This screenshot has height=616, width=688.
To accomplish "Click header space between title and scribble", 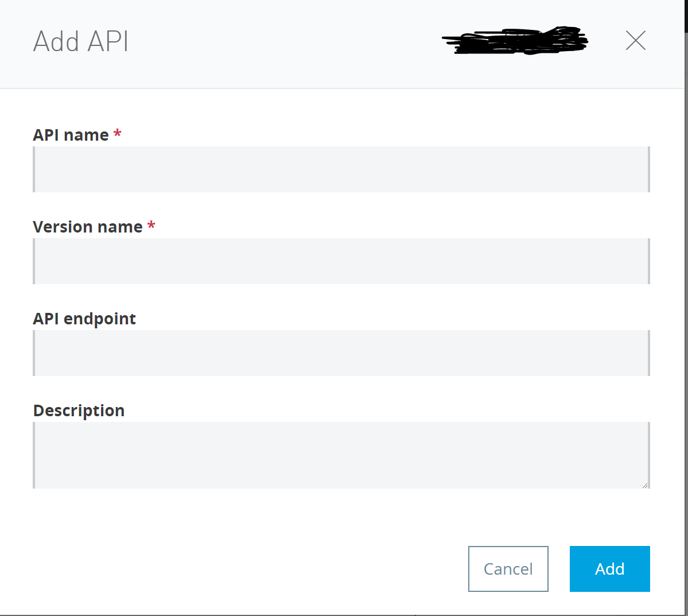I will coord(287,41).
